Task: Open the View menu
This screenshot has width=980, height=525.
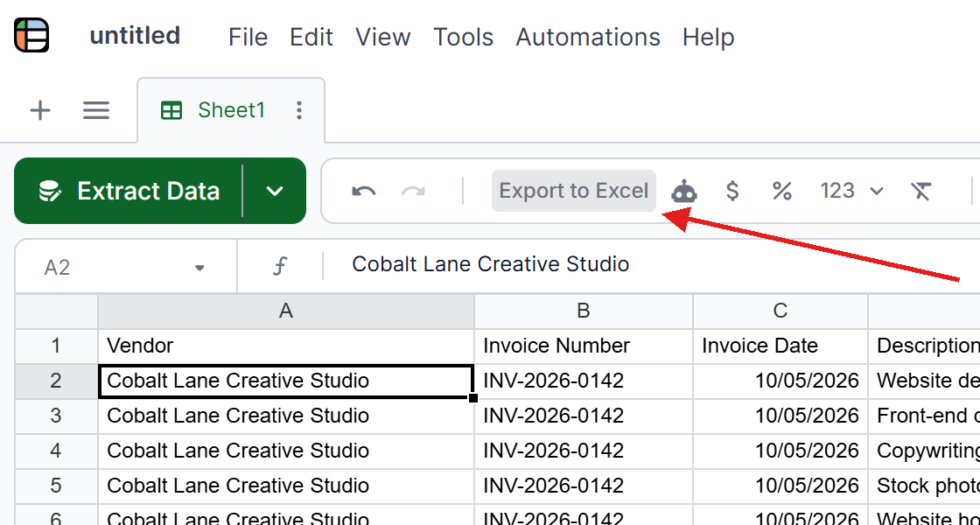Action: pyautogui.click(x=383, y=37)
